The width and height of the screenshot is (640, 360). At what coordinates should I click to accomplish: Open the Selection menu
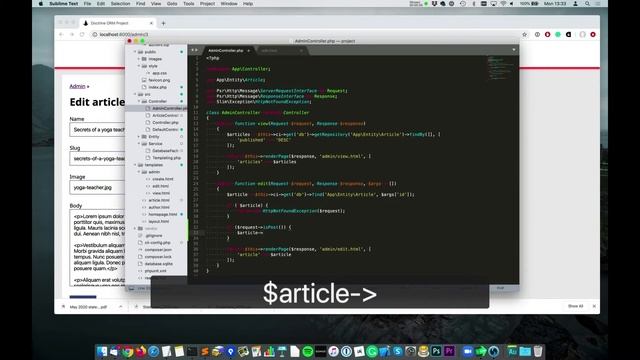click(x=120, y=4)
